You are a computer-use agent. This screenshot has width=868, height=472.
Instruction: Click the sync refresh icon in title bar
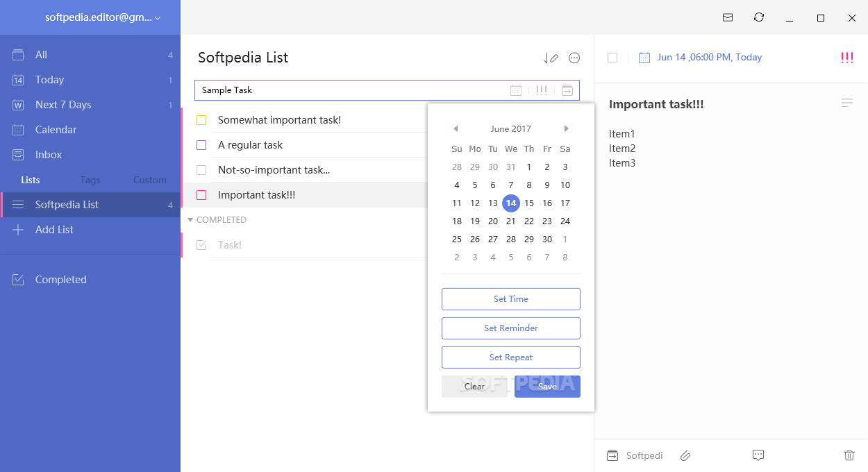tap(759, 17)
